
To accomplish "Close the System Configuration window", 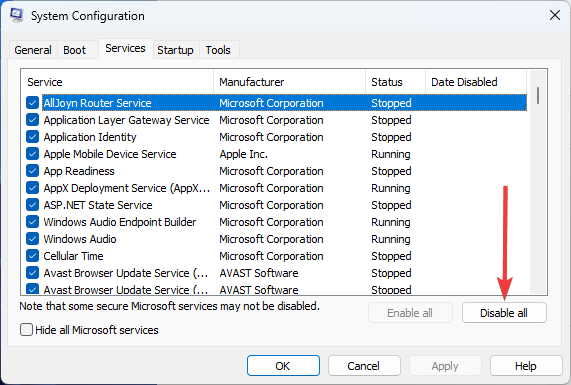I will point(555,15).
